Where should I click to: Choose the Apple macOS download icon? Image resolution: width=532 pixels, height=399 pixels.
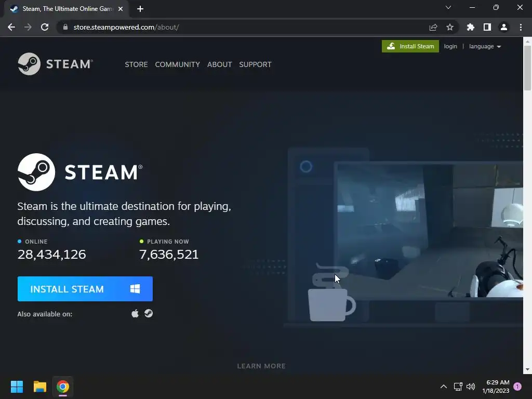pos(135,313)
